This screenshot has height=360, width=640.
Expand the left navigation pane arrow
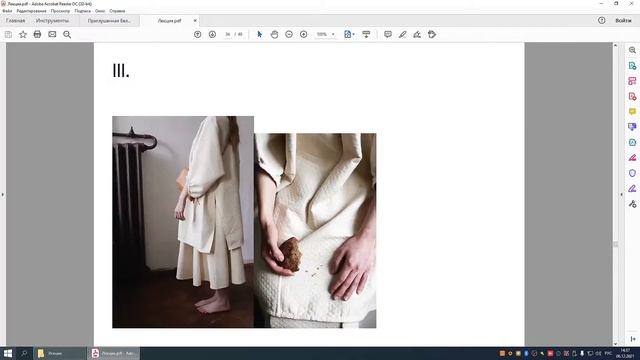point(2,195)
